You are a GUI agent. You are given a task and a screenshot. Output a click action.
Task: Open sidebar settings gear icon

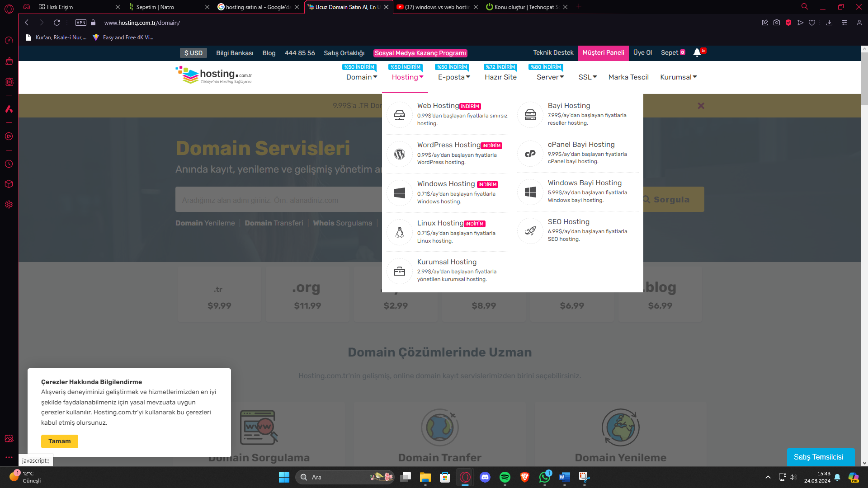click(x=9, y=205)
